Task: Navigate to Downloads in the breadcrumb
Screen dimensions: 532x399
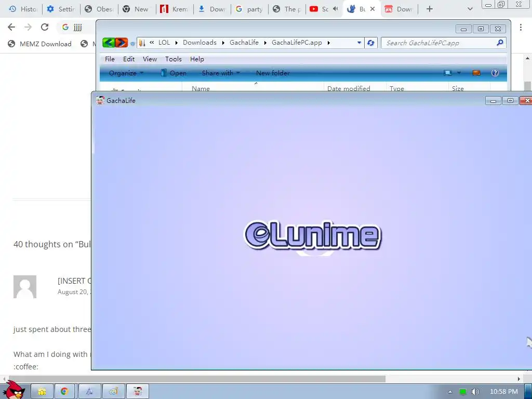Action: click(x=199, y=43)
